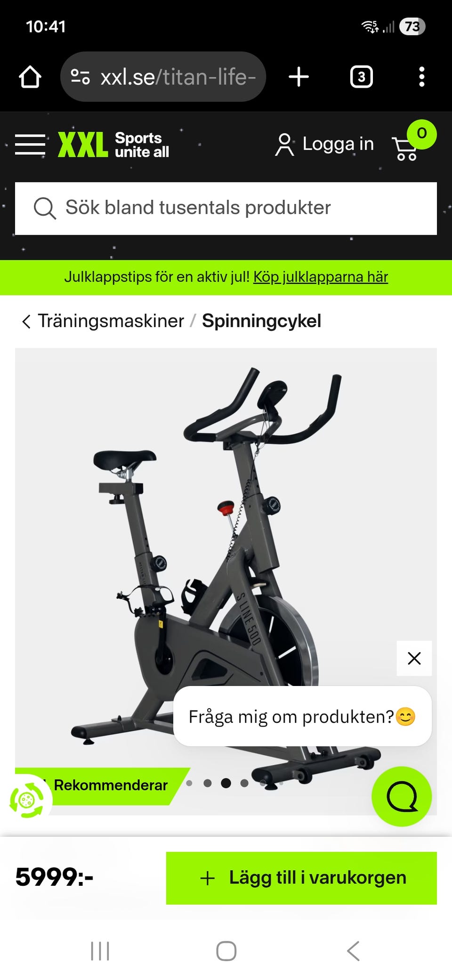Tap the XXL Sports unite all logo
452x980 pixels.
pyautogui.click(x=113, y=144)
